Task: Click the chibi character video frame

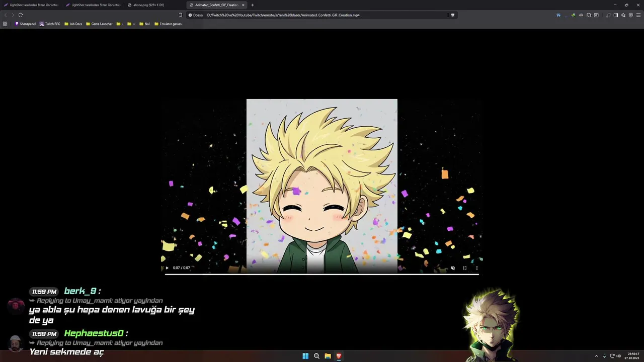Action: point(322,186)
